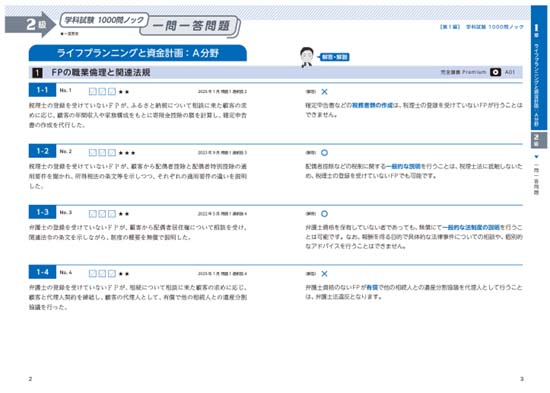Viewport: 550px width, 393px height.
Task: Click the 1-4 question number badge
Action: point(42,272)
